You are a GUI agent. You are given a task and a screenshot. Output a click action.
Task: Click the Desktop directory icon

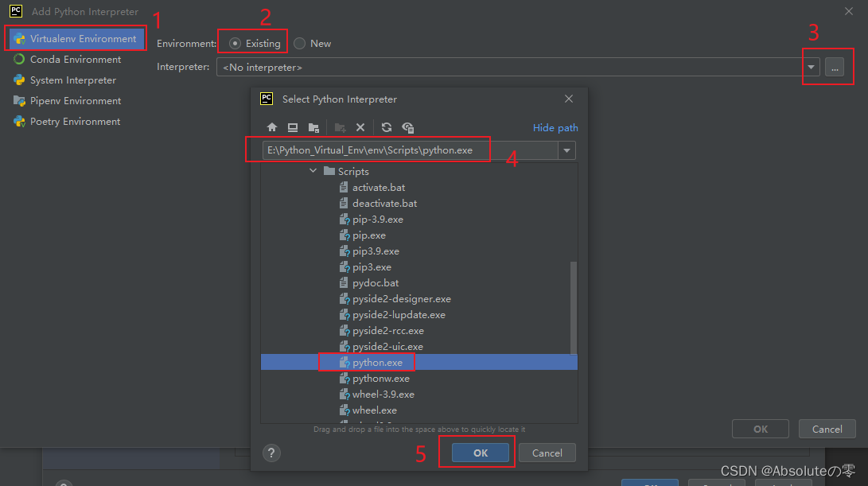[x=293, y=127]
